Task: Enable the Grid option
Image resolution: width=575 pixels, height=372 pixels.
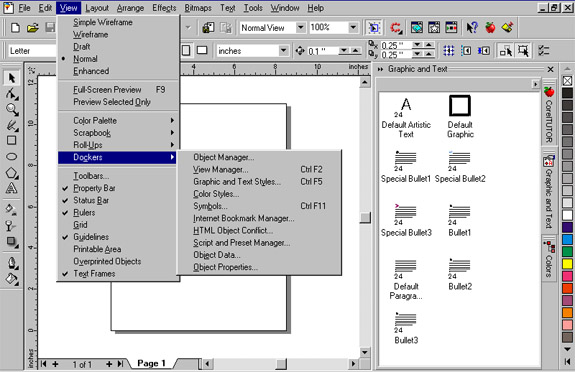Action: [x=80, y=225]
